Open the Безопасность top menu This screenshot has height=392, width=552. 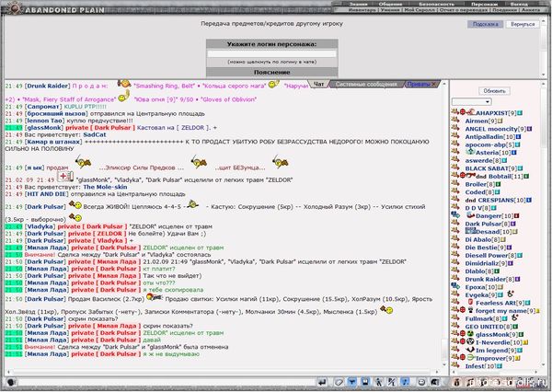coord(436,5)
